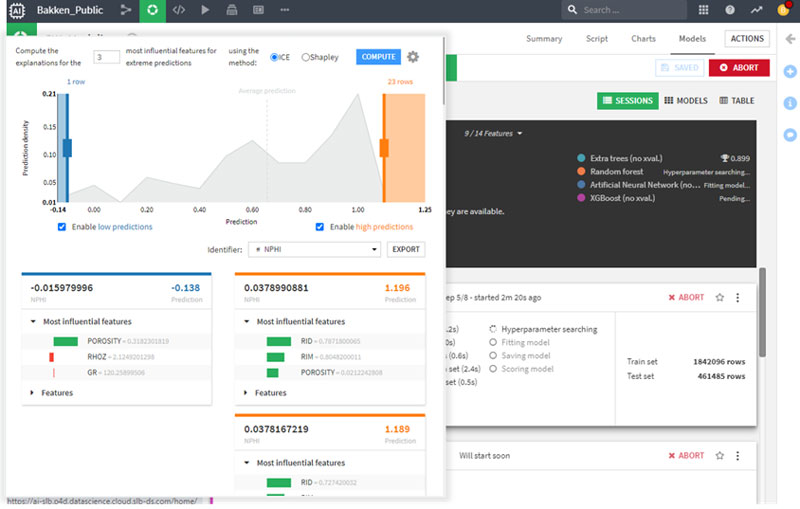Screen dimensions: 800x509
Task: Click the EXPORT button
Action: coord(406,249)
